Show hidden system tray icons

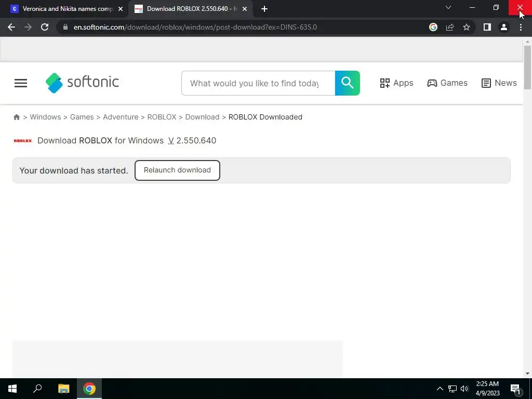coord(440,389)
